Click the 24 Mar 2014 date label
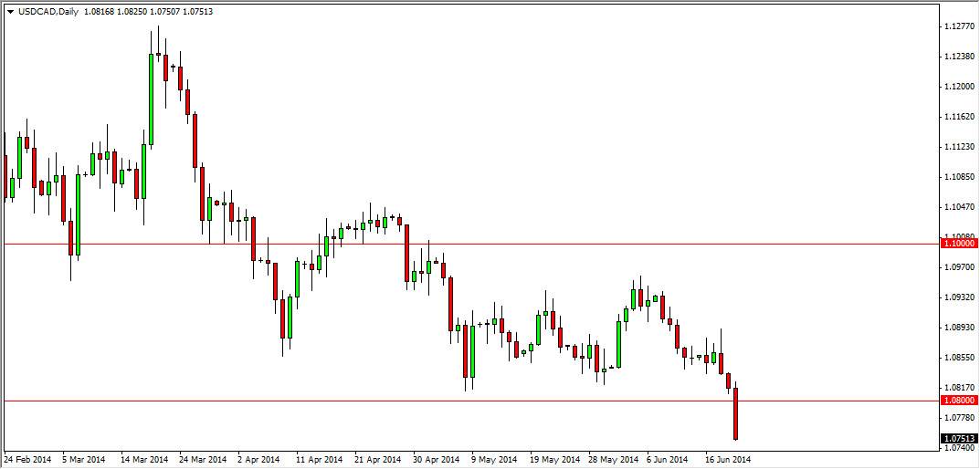 click(201, 460)
